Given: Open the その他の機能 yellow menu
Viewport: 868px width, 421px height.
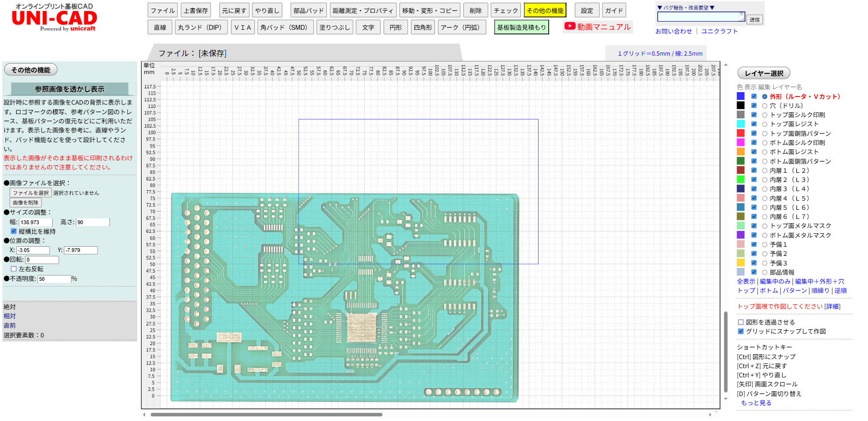Looking at the screenshot, I should tap(545, 11).
